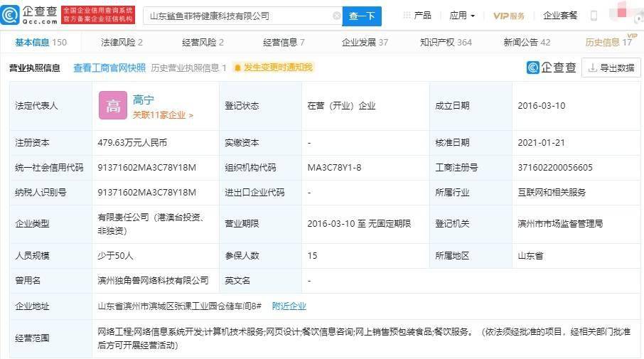
Task: Click the Qcc.com logo
Action: tap(29, 15)
